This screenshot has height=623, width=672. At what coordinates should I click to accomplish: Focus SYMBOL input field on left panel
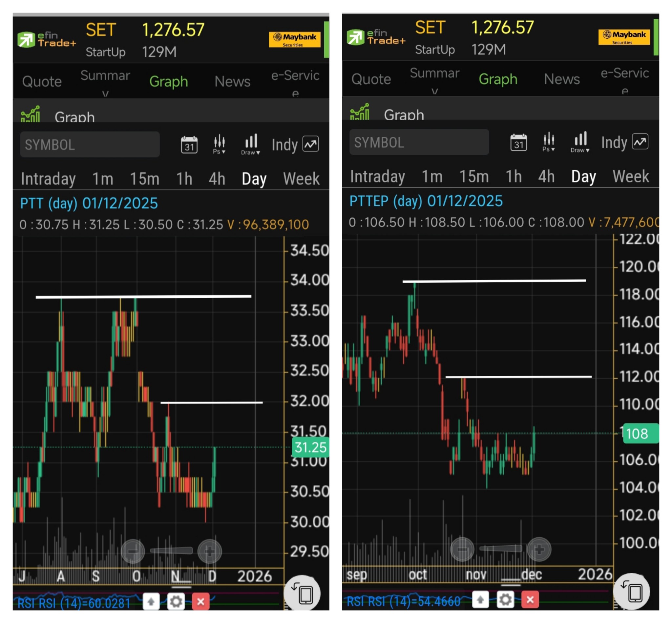coord(90,145)
